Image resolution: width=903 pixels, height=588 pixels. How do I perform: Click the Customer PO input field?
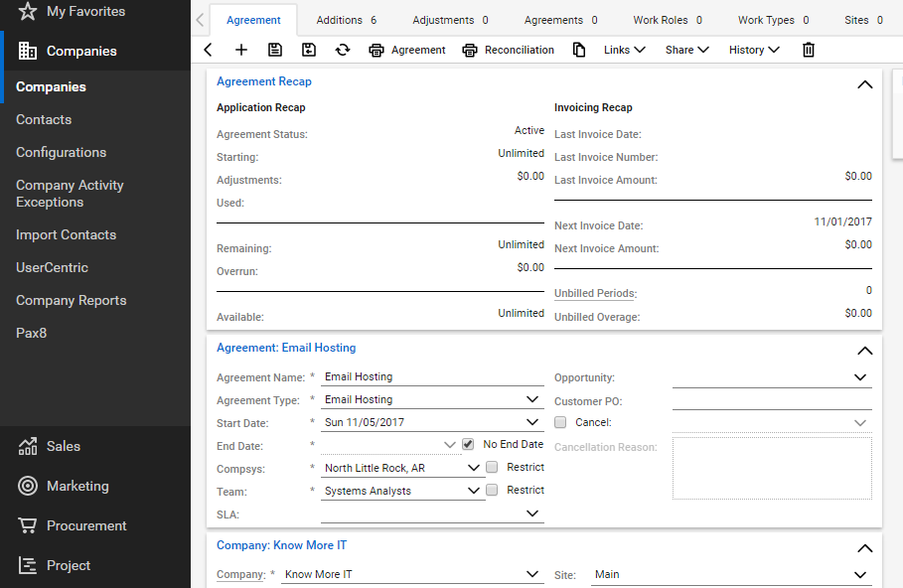click(772, 400)
